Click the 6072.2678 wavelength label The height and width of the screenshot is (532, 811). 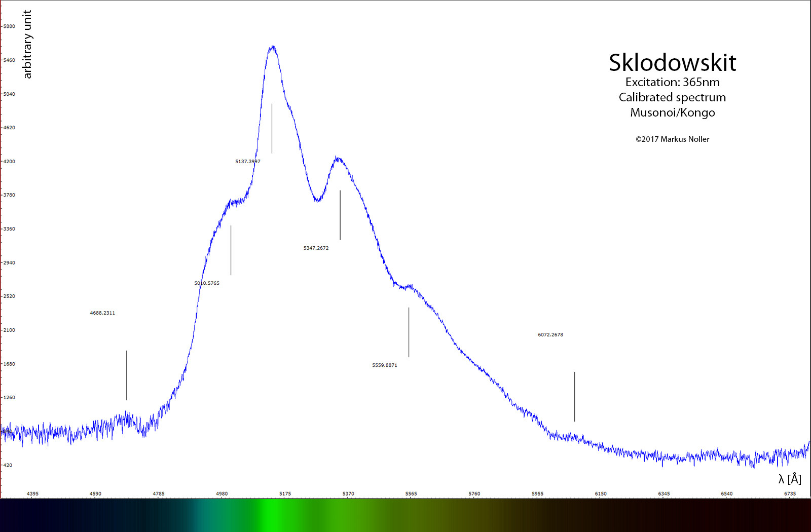pyautogui.click(x=550, y=335)
